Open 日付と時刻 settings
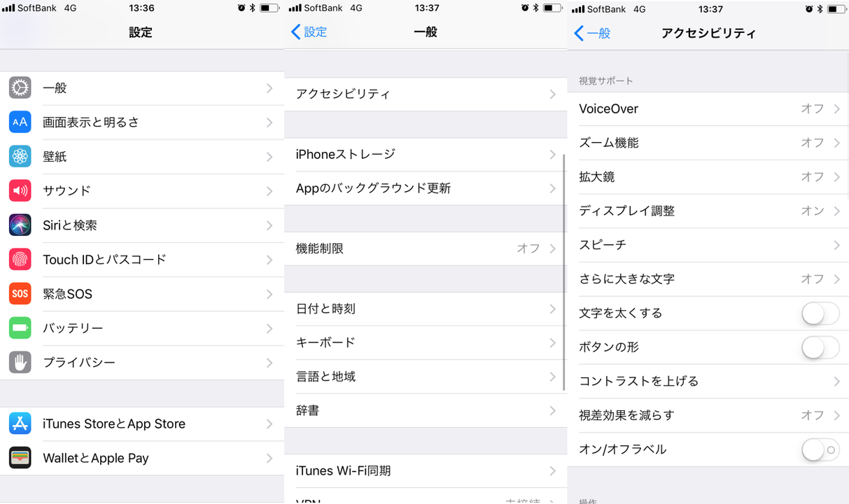Screen dimensions: 849x504 coord(426,309)
